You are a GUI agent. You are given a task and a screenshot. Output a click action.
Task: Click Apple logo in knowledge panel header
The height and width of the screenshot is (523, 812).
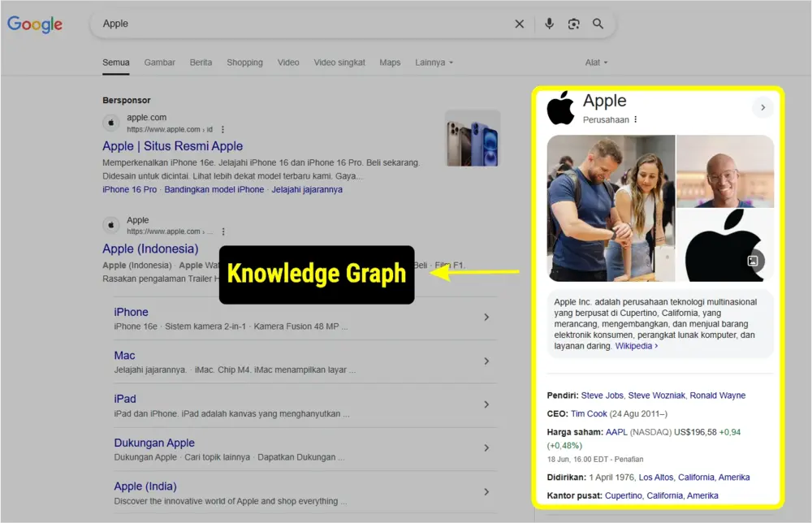click(x=561, y=108)
